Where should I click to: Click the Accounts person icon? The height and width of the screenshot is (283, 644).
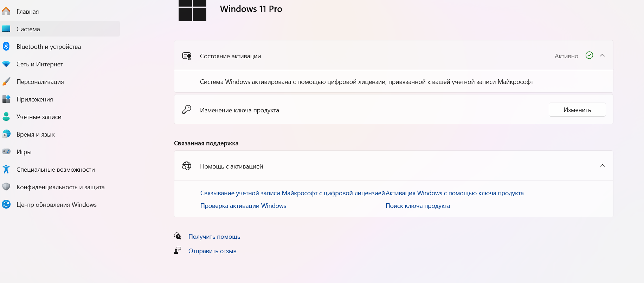click(x=6, y=117)
